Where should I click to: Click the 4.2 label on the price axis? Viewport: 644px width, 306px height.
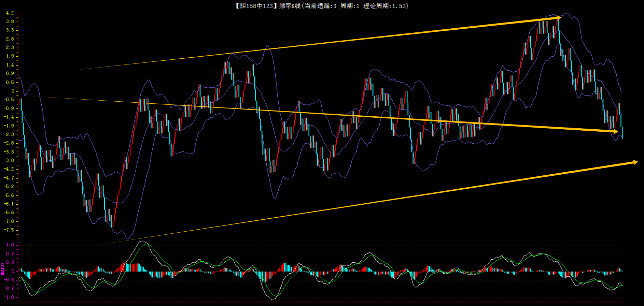pos(10,13)
